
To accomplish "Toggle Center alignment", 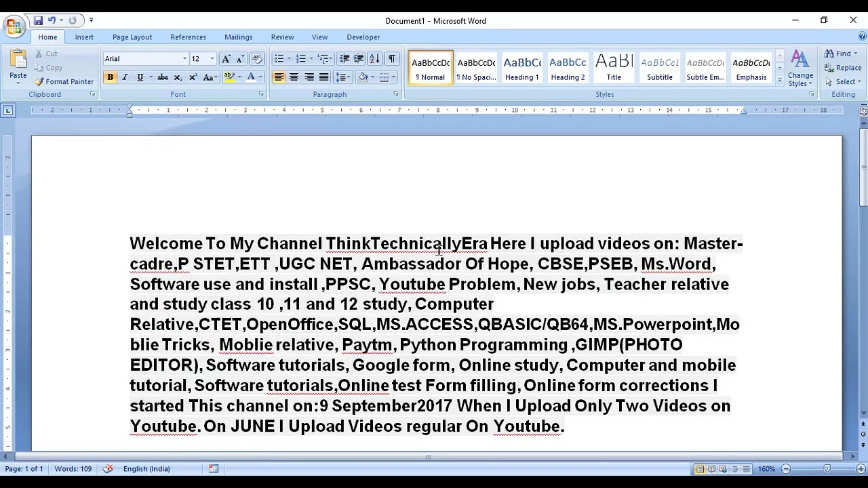I will click(x=294, y=77).
